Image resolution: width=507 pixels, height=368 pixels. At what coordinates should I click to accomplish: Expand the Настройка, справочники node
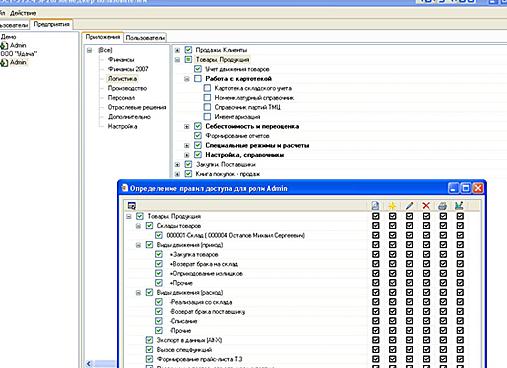click(187, 155)
